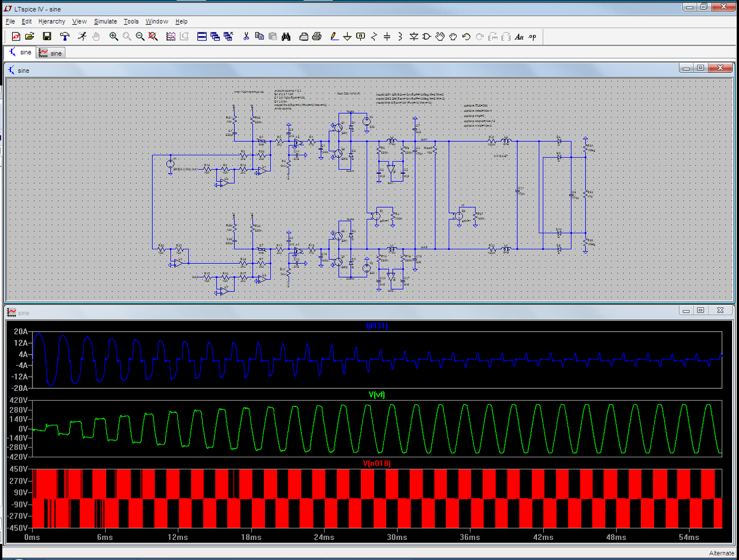Select the Draw Wire pencil tool

[334, 36]
